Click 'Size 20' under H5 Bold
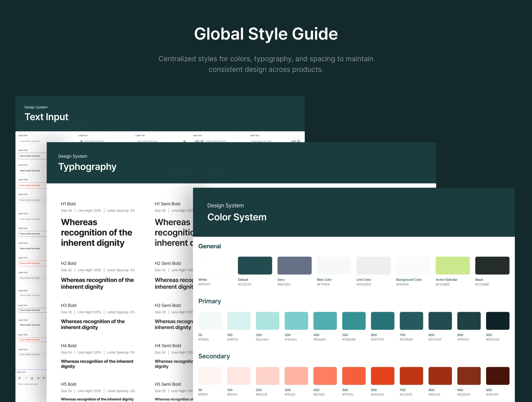 [66, 391]
